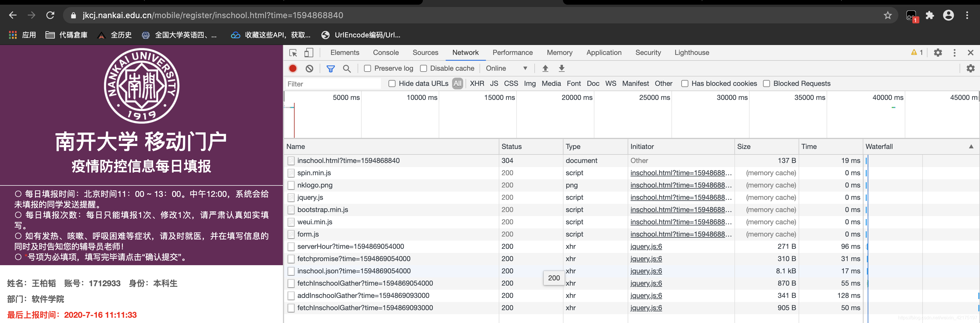
Task: Open jquery.js:6 initiator link for serverHour
Action: point(646,246)
